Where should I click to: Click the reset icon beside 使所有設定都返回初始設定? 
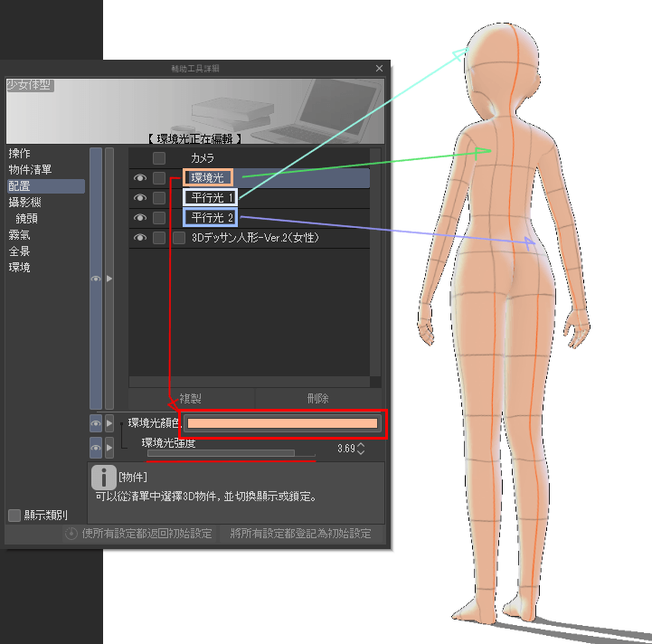(x=71, y=534)
